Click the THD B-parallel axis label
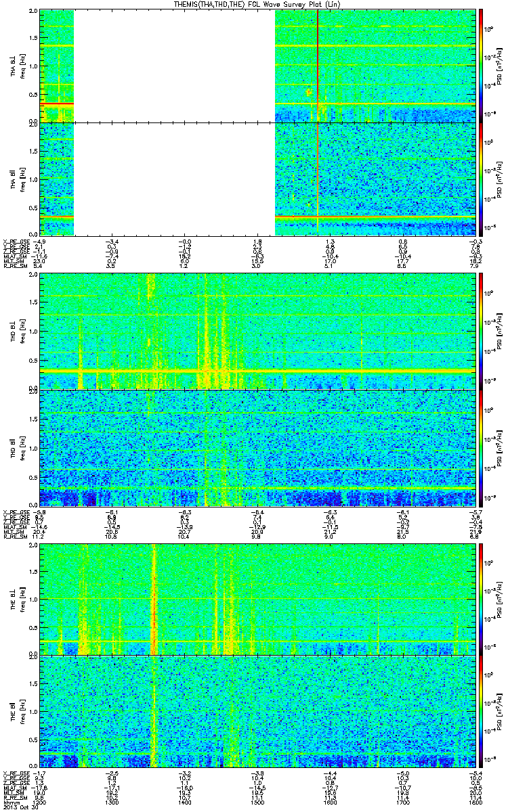Screen dimensions: 508x812 tap(13, 447)
